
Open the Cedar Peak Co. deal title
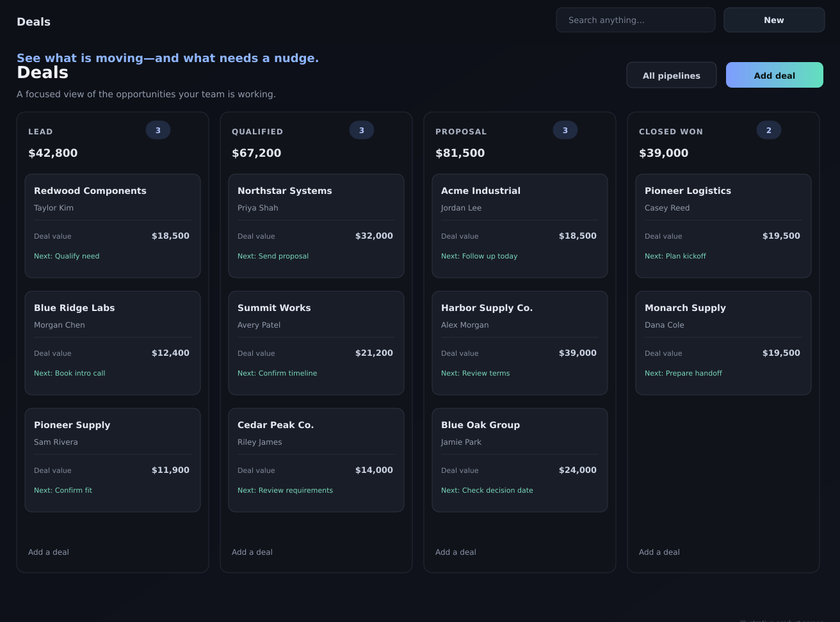[276, 425]
